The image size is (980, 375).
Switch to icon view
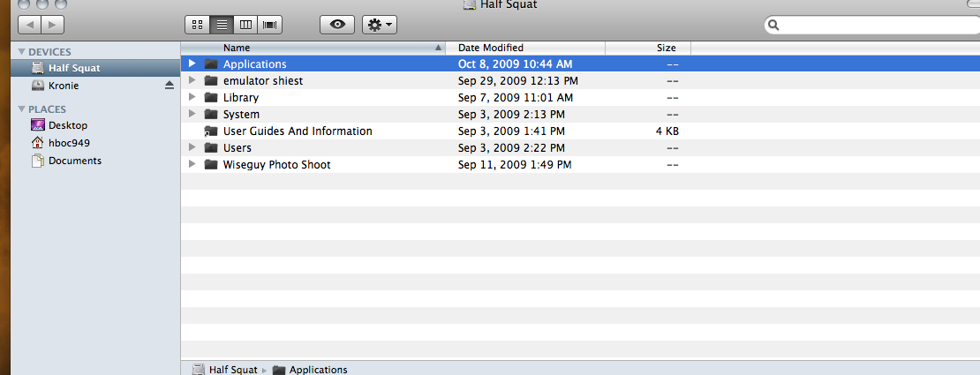(x=198, y=25)
